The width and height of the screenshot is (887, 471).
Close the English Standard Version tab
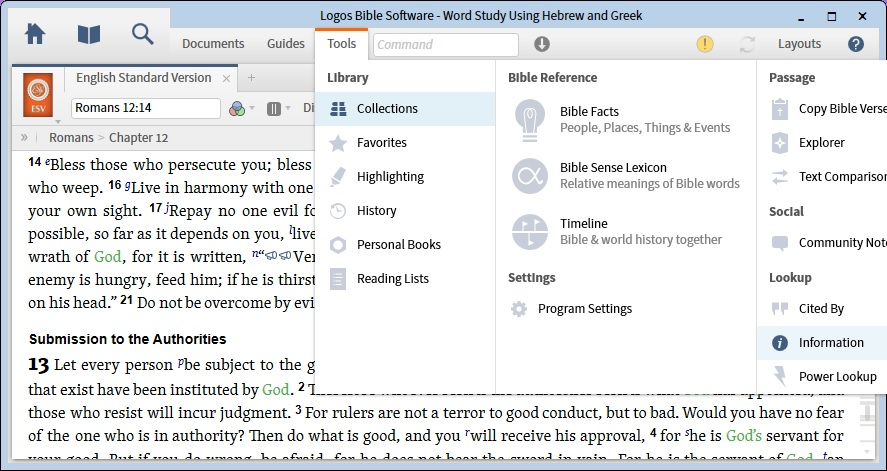[227, 78]
